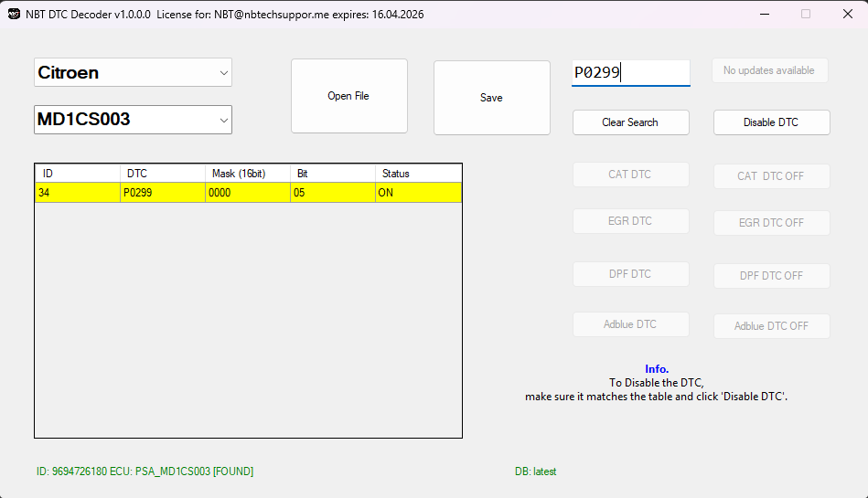The height and width of the screenshot is (498, 868).
Task: Click the DB: latest status text
Action: 535,472
